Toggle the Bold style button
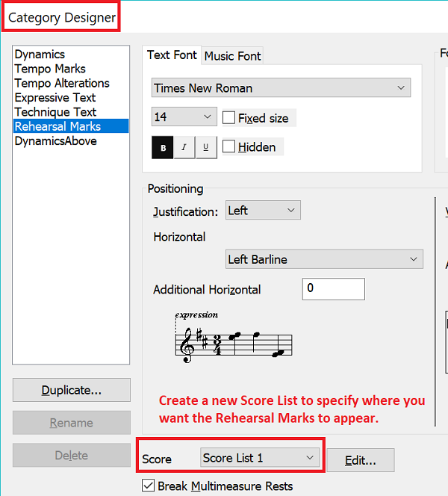The height and width of the screenshot is (496, 448). [x=163, y=147]
